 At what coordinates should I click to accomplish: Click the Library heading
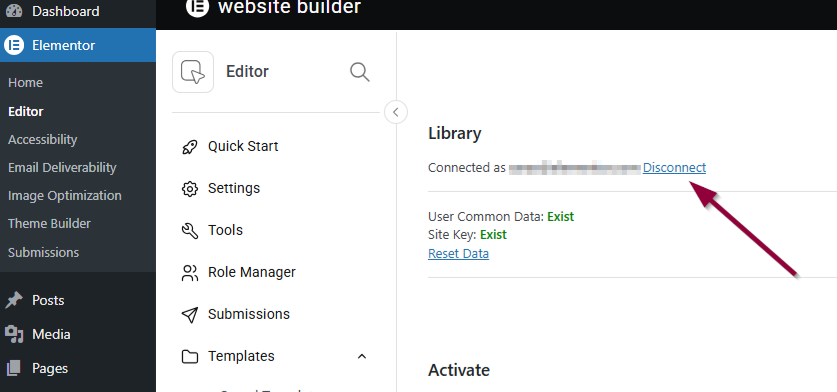pyautogui.click(x=455, y=134)
